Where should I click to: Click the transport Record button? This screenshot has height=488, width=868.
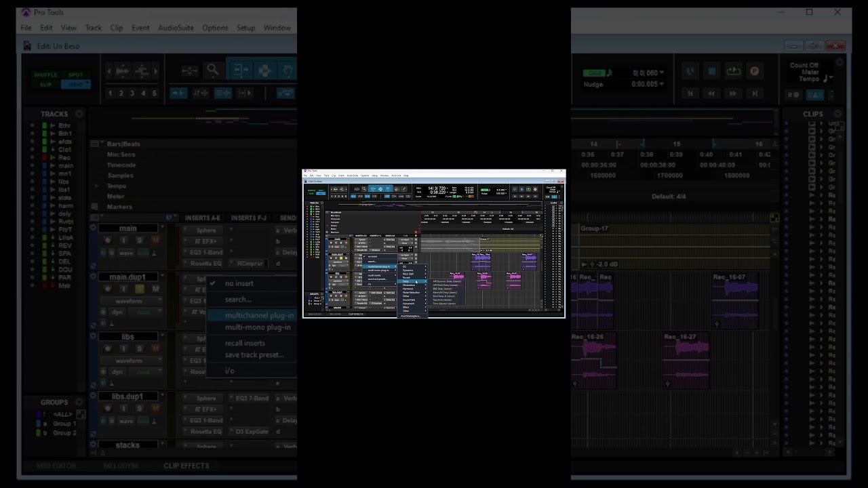coord(535,189)
